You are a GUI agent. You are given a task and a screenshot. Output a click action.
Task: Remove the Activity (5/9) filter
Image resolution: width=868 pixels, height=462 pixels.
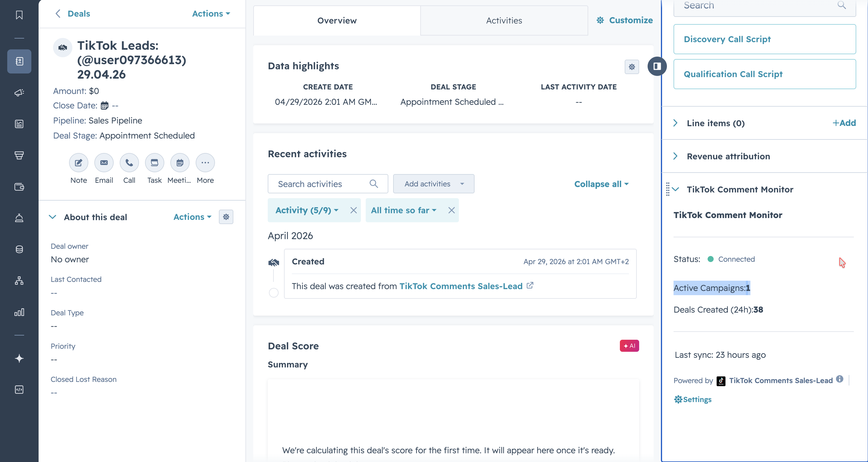click(353, 210)
